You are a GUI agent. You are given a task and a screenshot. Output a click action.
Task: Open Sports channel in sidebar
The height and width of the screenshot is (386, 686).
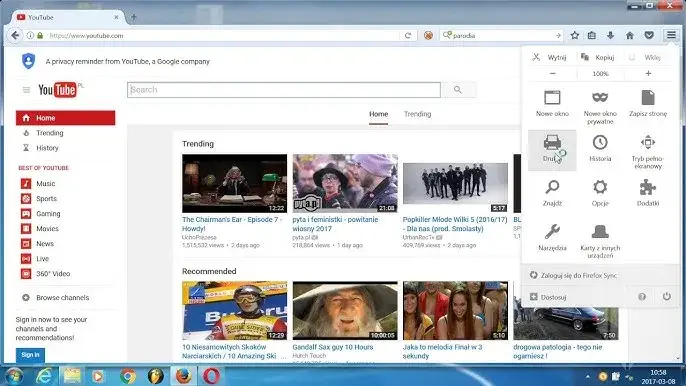pyautogui.click(x=39, y=198)
